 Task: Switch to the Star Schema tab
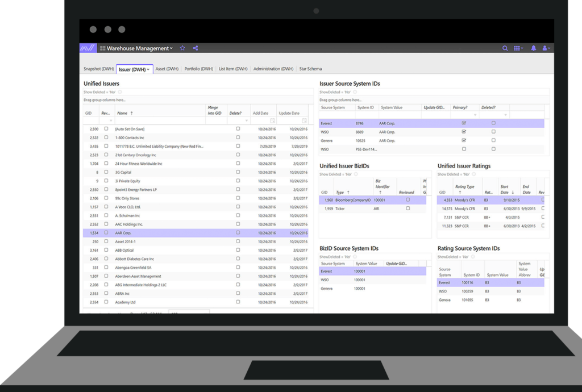pyautogui.click(x=311, y=69)
